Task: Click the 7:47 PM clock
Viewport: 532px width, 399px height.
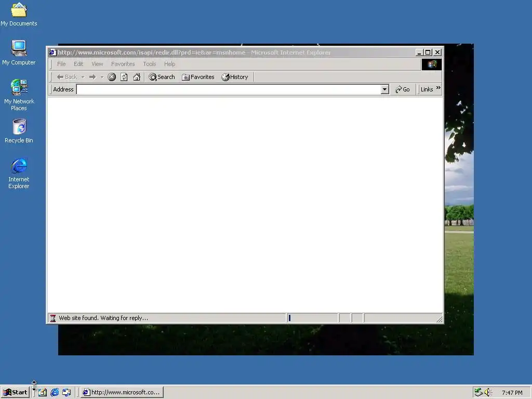Action: pyautogui.click(x=512, y=393)
